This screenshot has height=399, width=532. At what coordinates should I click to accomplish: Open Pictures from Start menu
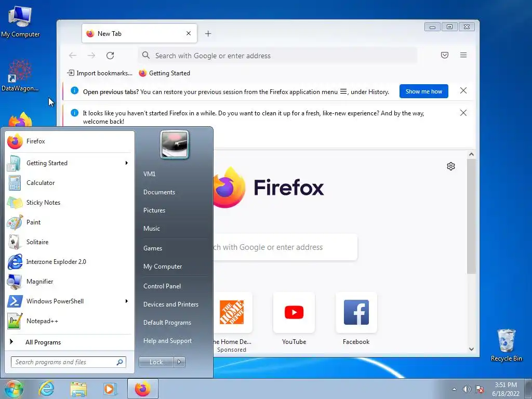pyautogui.click(x=154, y=210)
